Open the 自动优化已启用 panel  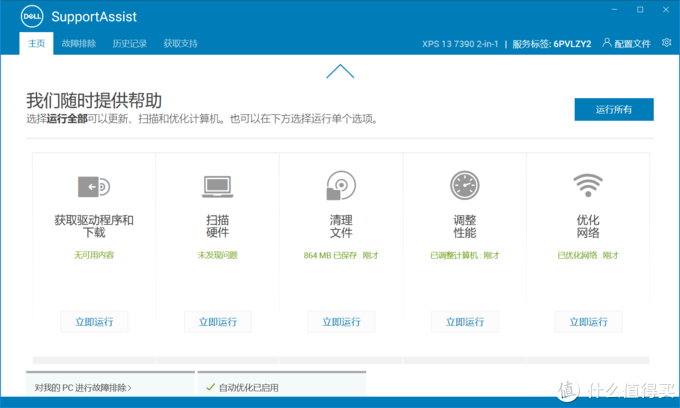(250, 387)
